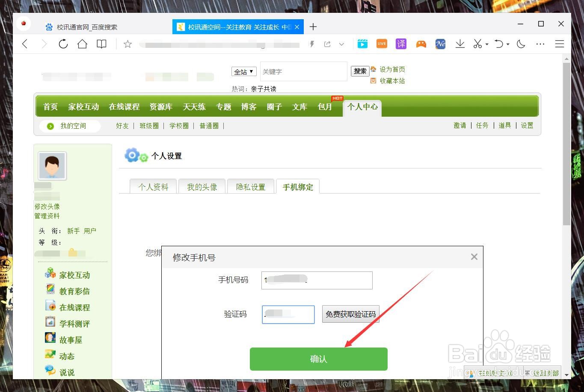Open the 家校互动 navigation menu item
This screenshot has height=392, width=584.
pos(83,107)
